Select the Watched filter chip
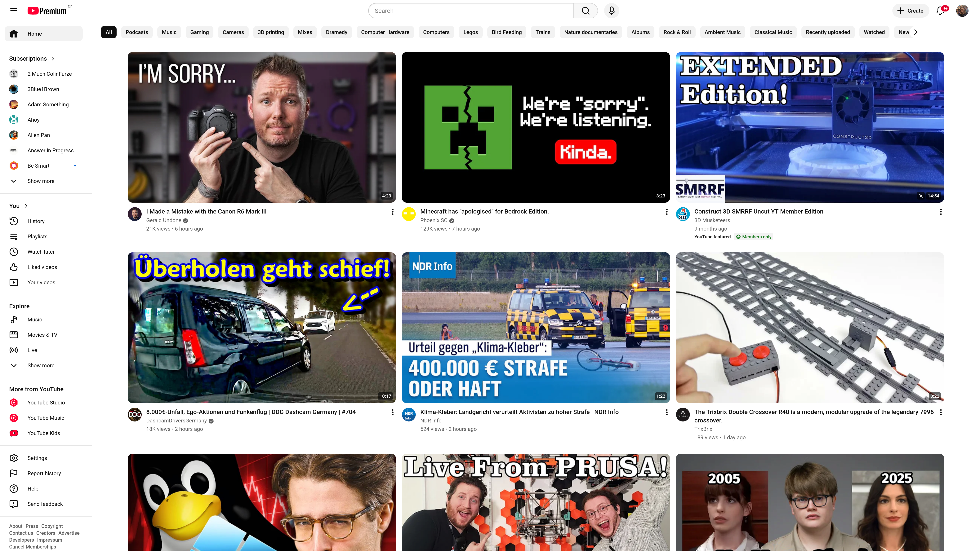This screenshot has width=980, height=551. click(874, 32)
